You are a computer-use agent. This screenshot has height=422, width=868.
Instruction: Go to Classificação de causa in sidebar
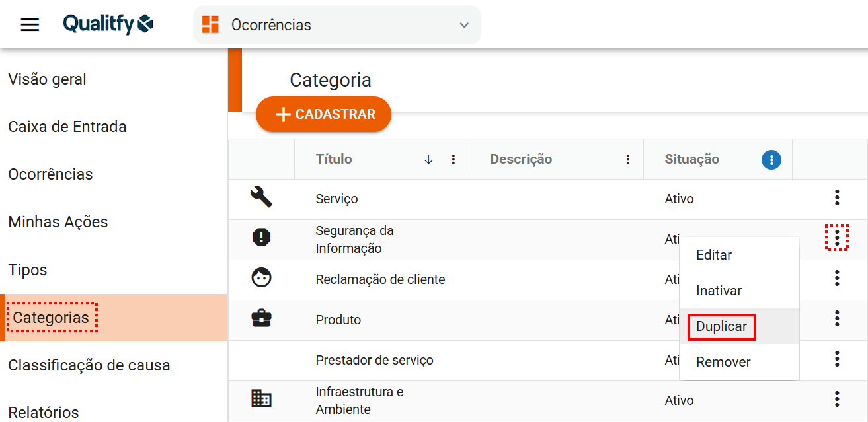pyautogui.click(x=89, y=365)
